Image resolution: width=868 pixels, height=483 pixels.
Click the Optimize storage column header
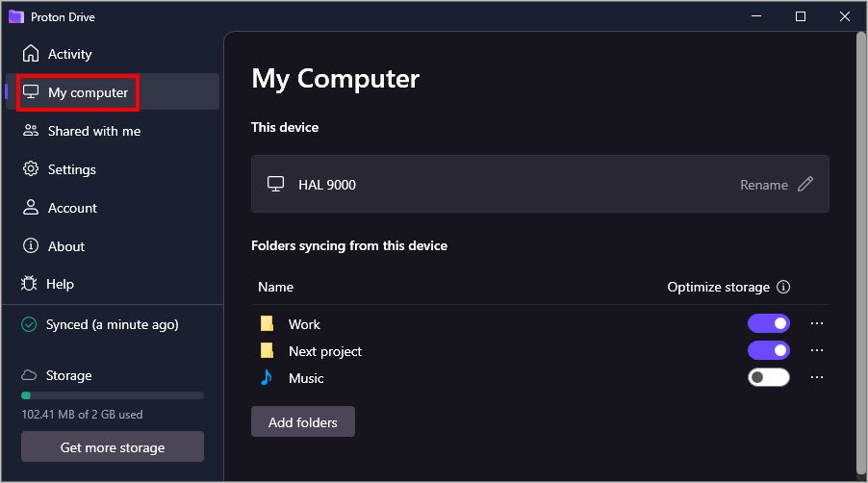[x=718, y=287]
